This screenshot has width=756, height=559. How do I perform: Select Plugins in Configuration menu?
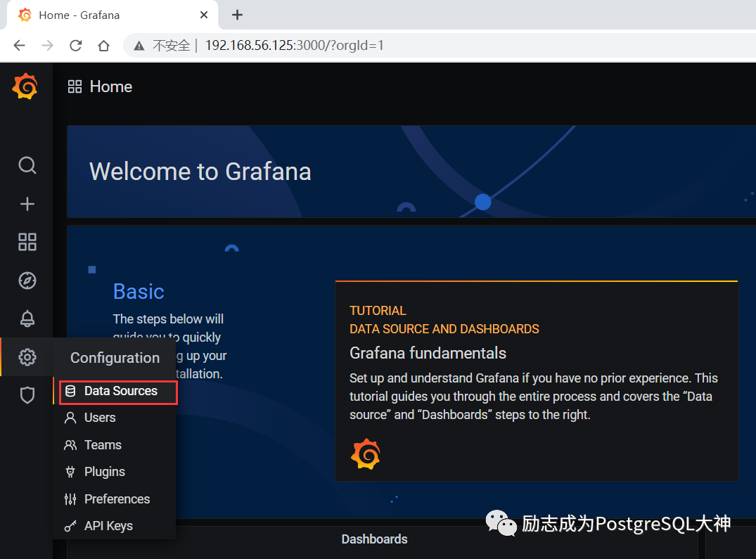[115, 472]
